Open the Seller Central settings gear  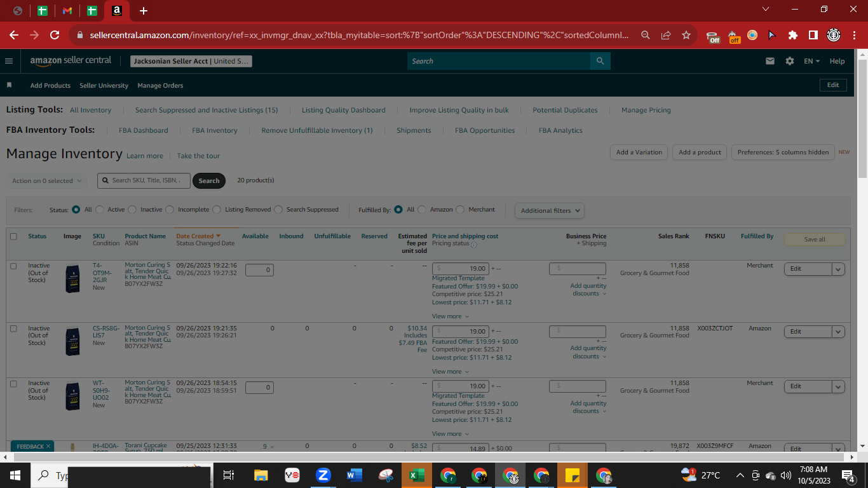(x=790, y=61)
